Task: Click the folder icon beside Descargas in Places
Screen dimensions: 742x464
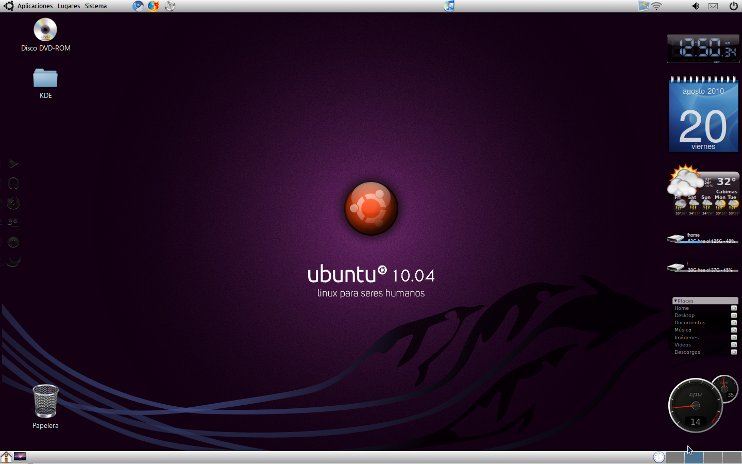Action: point(734,352)
